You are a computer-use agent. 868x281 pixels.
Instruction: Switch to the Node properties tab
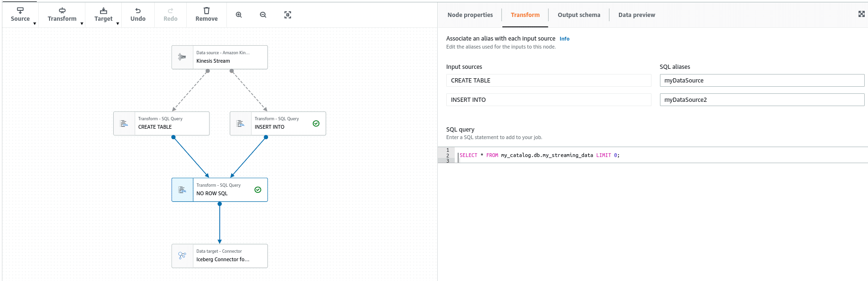[x=470, y=15]
